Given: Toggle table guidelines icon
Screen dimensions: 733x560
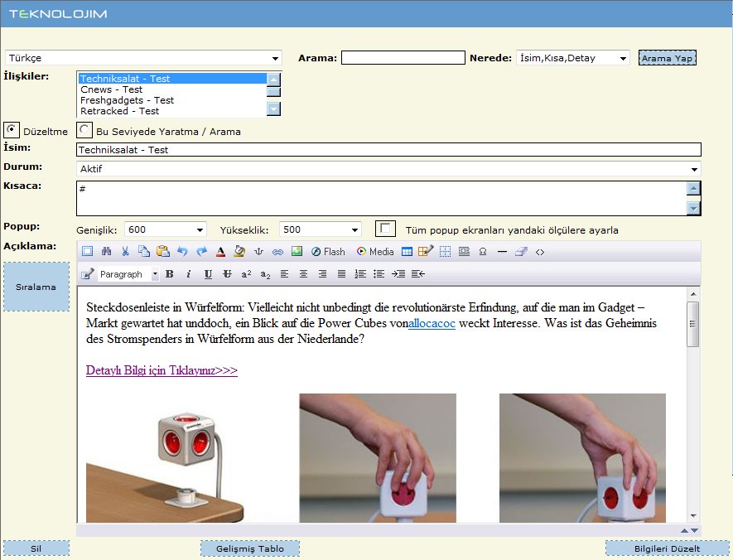Looking at the screenshot, I should (445, 252).
